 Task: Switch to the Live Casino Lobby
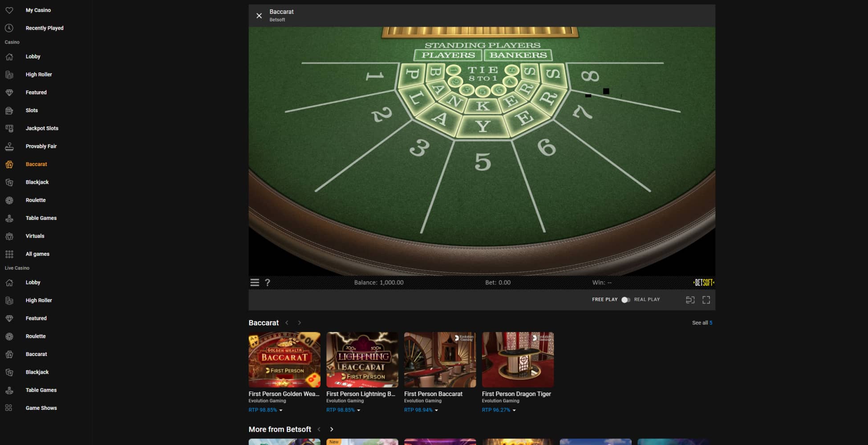tap(33, 282)
